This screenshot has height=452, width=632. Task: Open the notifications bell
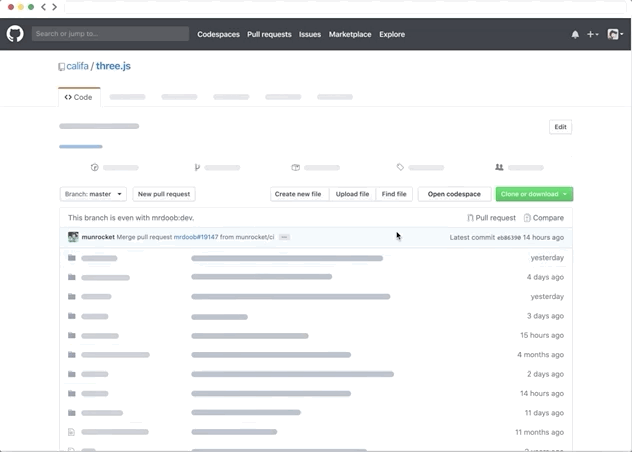[575, 35]
